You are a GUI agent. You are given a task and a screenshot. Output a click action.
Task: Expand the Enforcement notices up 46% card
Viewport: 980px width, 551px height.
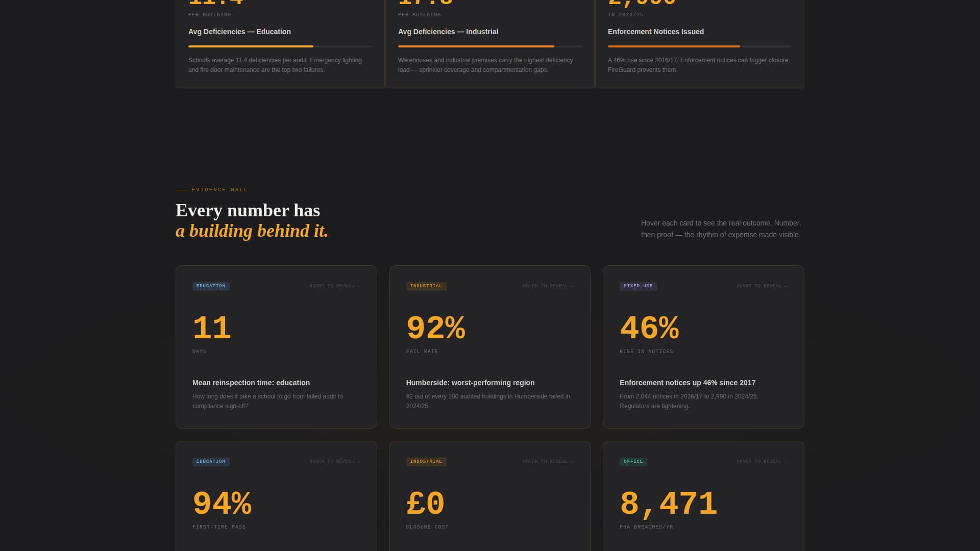(x=687, y=383)
